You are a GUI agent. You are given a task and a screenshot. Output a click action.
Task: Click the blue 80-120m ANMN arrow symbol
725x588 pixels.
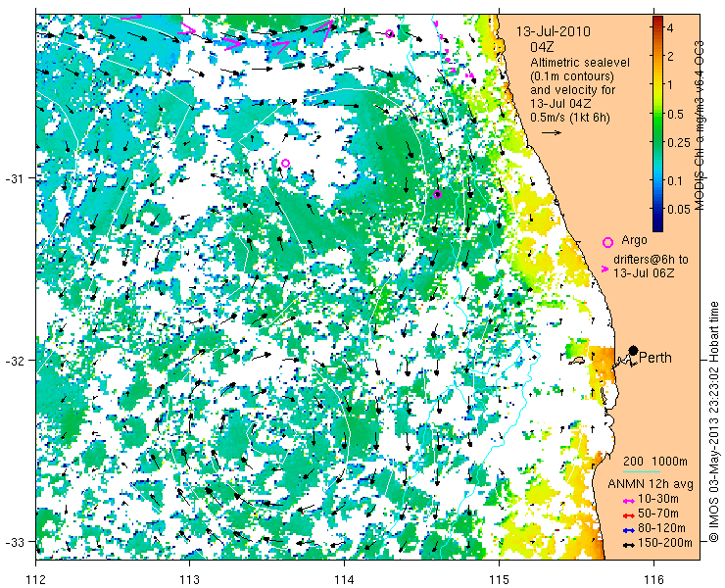[x=627, y=530]
